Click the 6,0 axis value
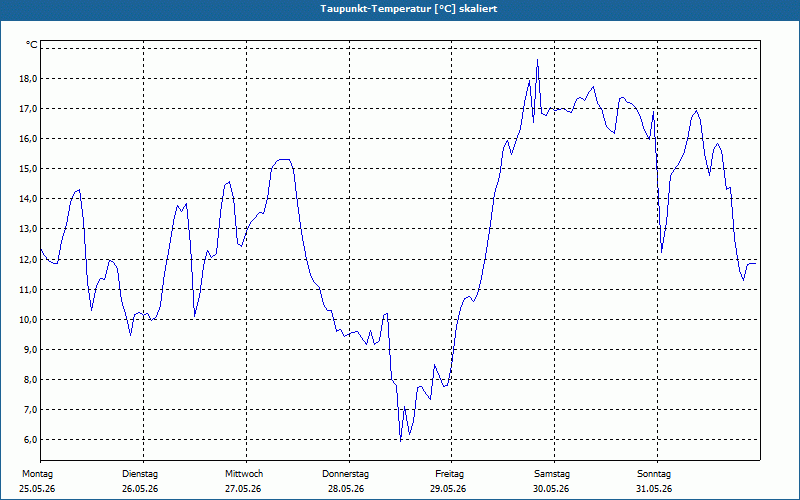Viewport: 800px width, 500px height. click(30, 440)
